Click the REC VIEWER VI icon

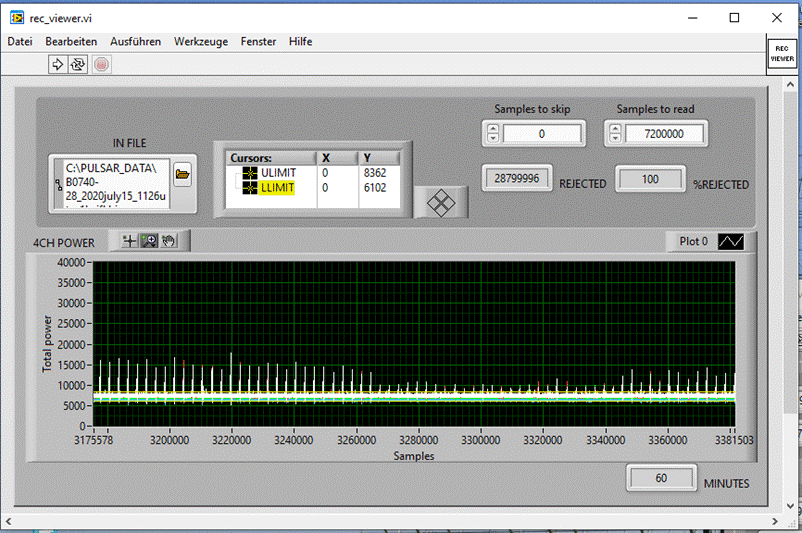coord(782,54)
